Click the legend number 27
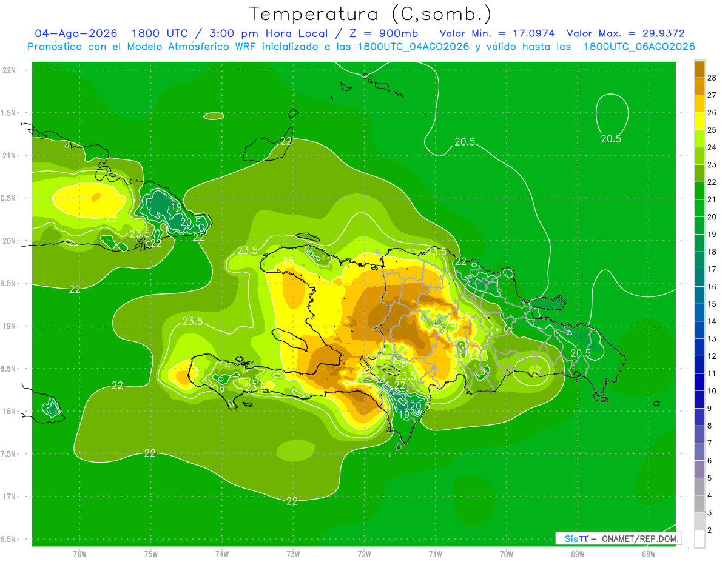728x562 pixels. [x=712, y=95]
